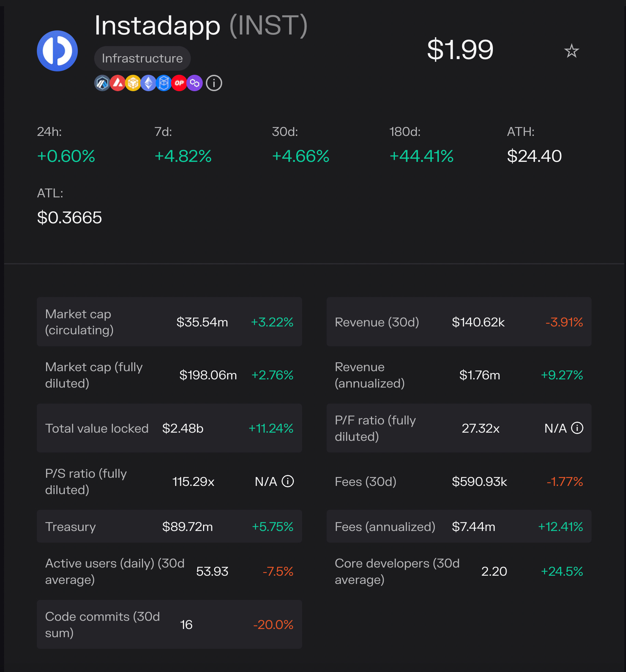The height and width of the screenshot is (672, 626).
Task: Click the Active users (daily) label
Action: (115, 571)
